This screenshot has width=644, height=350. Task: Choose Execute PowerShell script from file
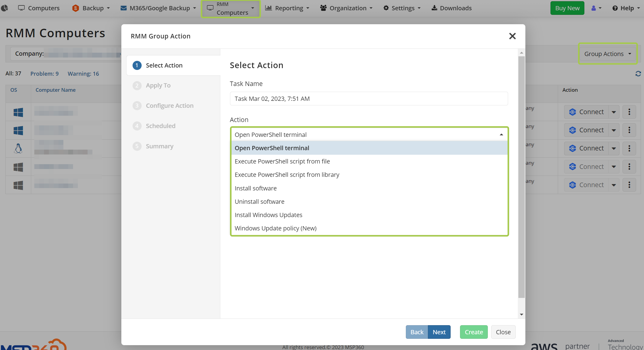click(x=369, y=161)
